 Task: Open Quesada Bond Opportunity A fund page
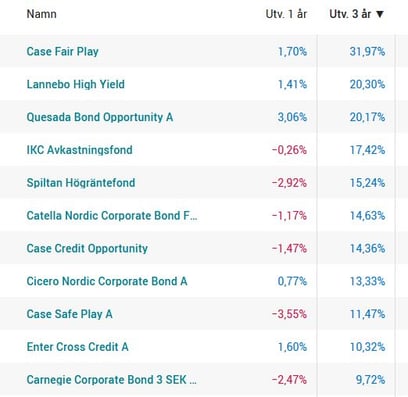(100, 117)
